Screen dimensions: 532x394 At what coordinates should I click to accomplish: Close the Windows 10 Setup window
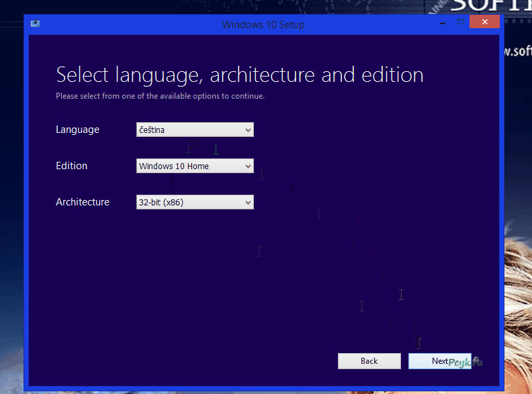pyautogui.click(x=484, y=21)
